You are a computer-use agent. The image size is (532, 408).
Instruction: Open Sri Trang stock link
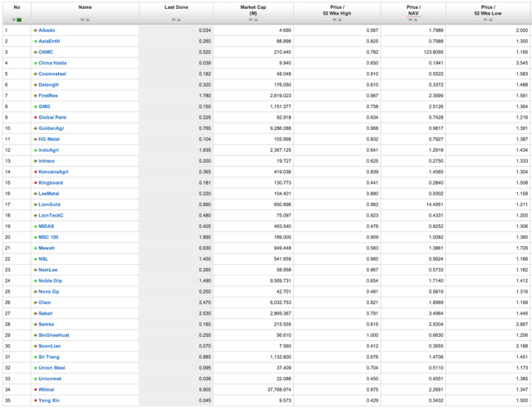tap(49, 356)
